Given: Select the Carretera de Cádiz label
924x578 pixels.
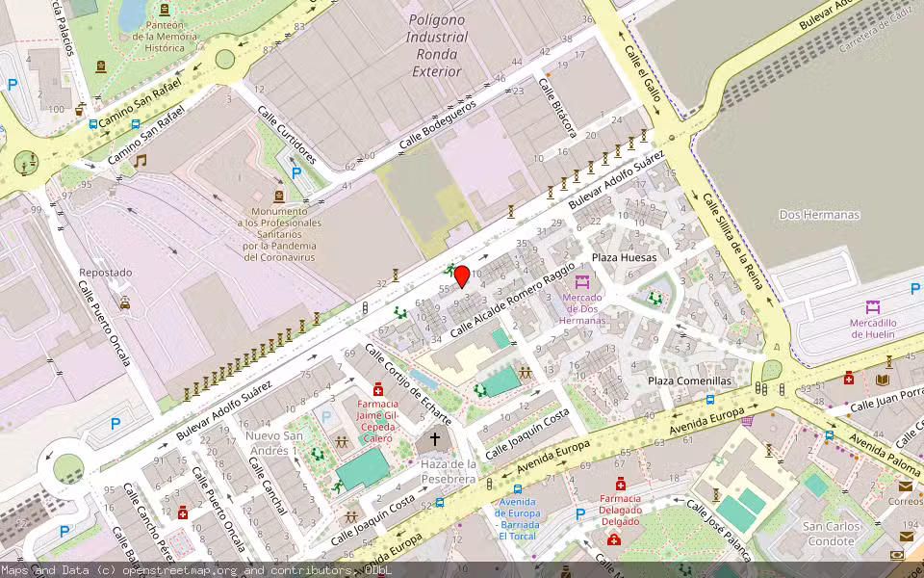Looking at the screenshot, I should [x=876, y=32].
